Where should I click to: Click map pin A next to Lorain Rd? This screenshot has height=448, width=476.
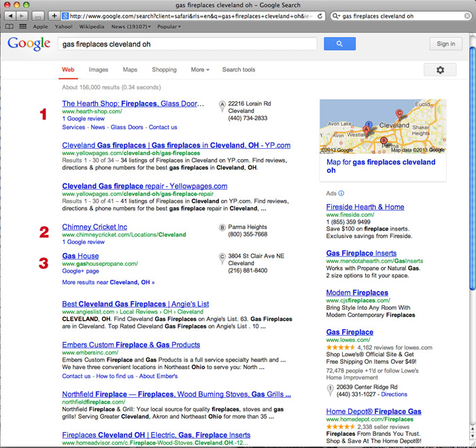coord(222,105)
